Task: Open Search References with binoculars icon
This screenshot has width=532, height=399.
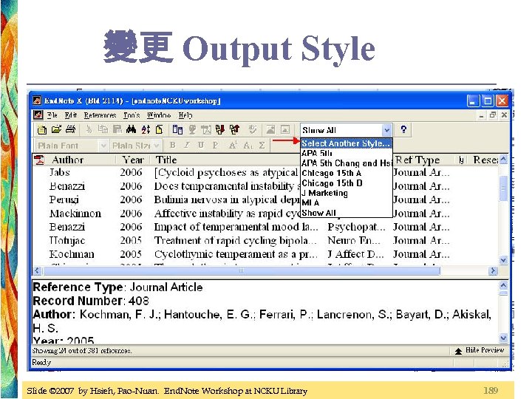Action: (x=131, y=129)
